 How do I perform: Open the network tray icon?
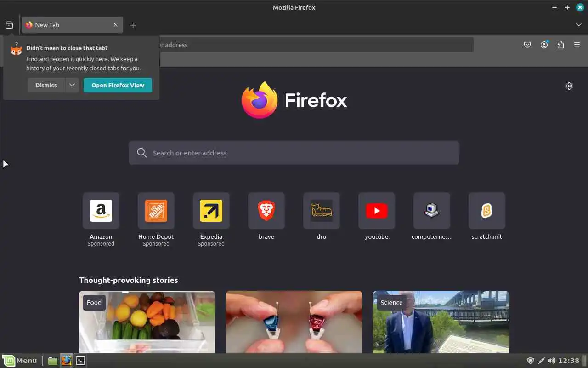click(541, 361)
